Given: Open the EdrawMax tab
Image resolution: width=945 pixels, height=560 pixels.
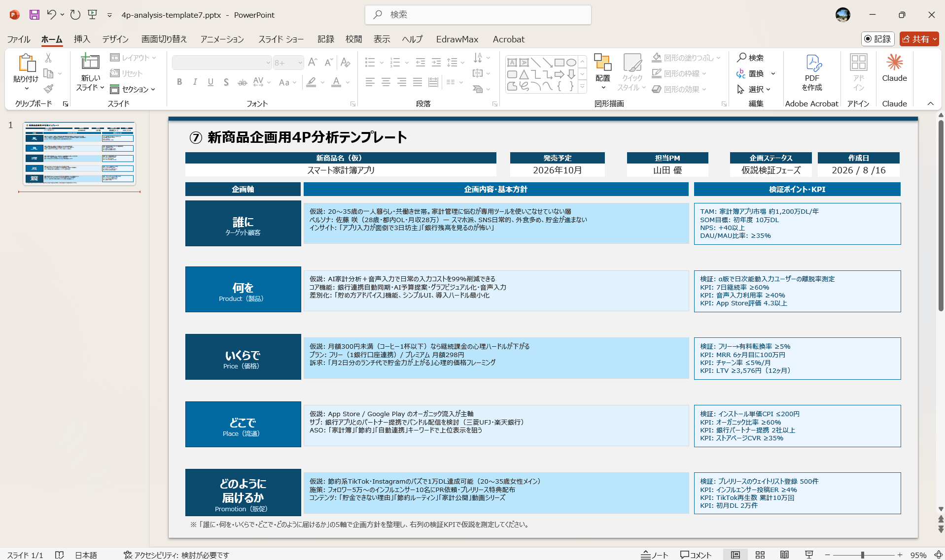Looking at the screenshot, I should [457, 39].
